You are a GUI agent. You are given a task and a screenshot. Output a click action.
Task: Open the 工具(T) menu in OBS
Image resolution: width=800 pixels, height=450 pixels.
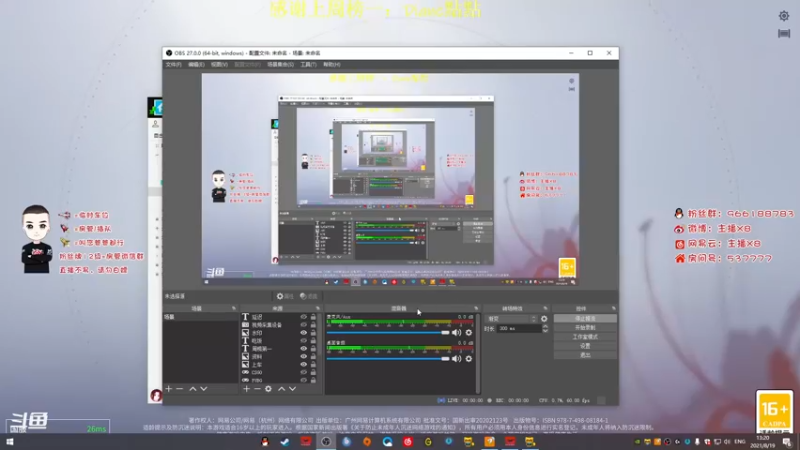[x=308, y=65]
